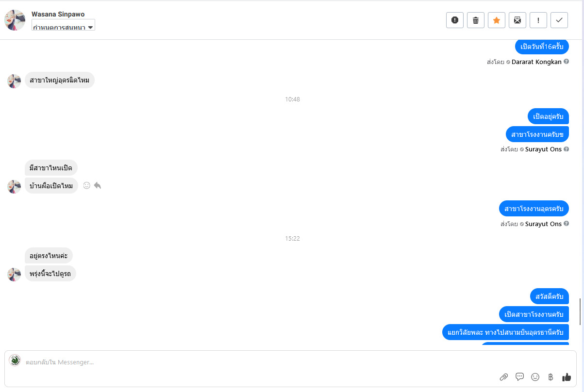
Task: Click help icon beside Surayut Ons under 'สาขาโรงงานอุดรครับ'
Action: tap(567, 224)
